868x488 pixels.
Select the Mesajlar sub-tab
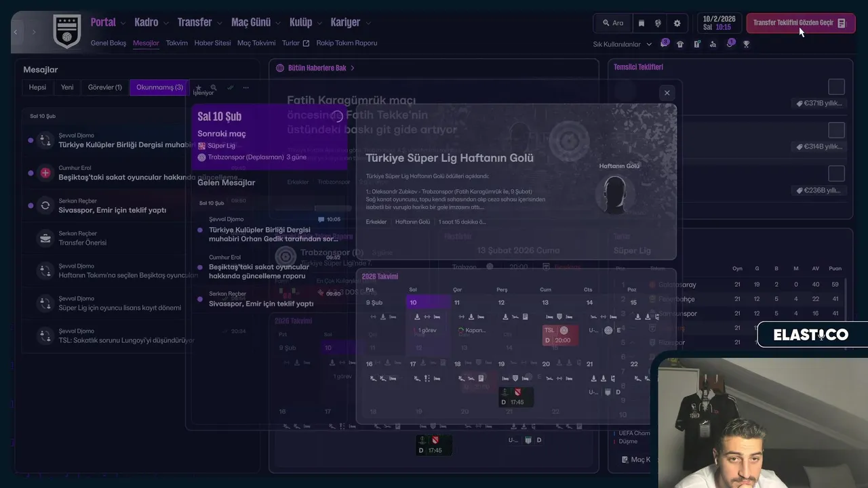click(146, 43)
